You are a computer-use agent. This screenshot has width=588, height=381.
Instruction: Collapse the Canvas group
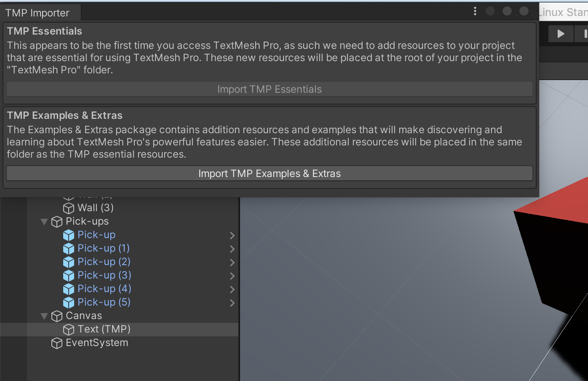click(x=44, y=316)
